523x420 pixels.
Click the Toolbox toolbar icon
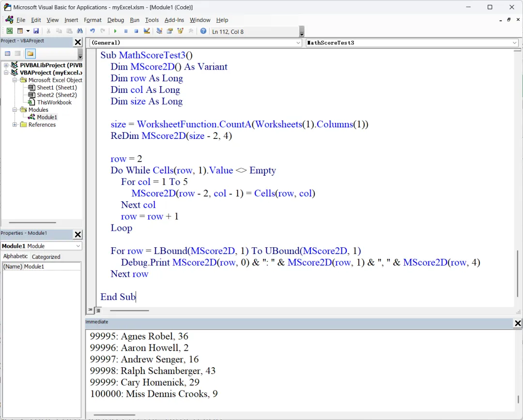pyautogui.click(x=191, y=31)
